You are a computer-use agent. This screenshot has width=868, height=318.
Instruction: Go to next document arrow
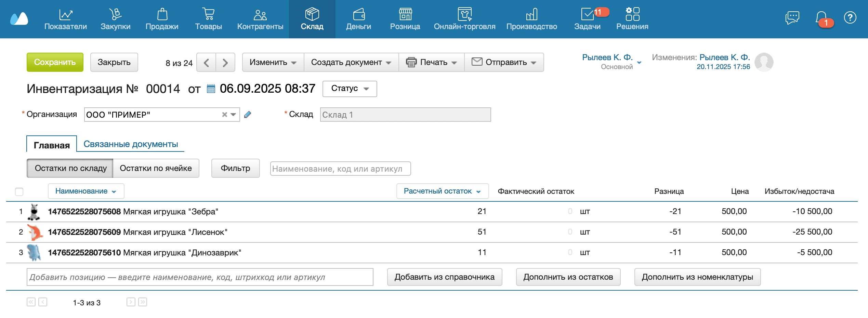click(x=225, y=63)
